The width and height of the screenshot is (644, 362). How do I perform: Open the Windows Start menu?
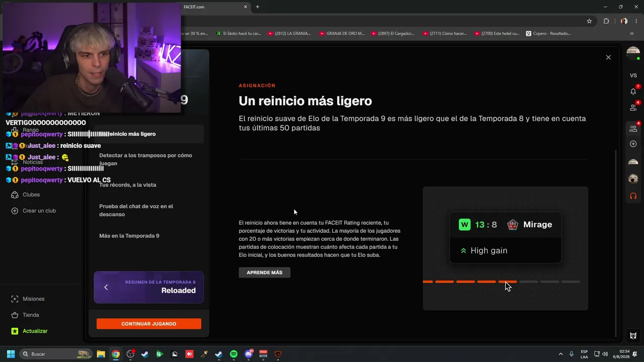(11, 354)
